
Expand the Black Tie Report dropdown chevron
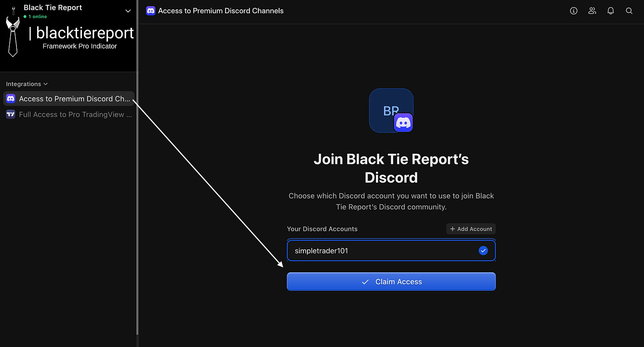point(128,11)
